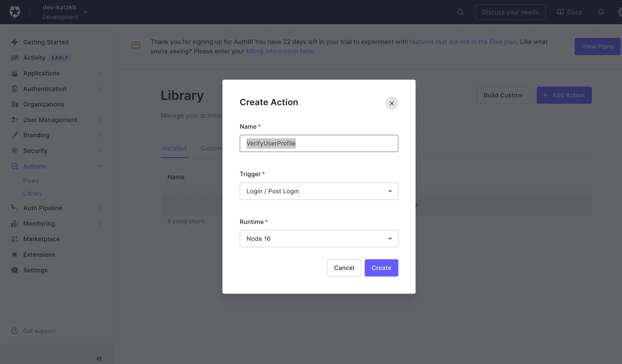Viewport: 622px width, 364px height.
Task: Click the Get support question icon
Action: pyautogui.click(x=14, y=331)
